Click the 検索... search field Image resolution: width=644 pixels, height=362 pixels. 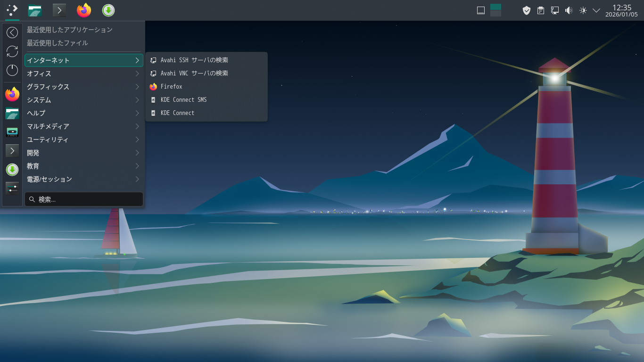click(x=84, y=199)
